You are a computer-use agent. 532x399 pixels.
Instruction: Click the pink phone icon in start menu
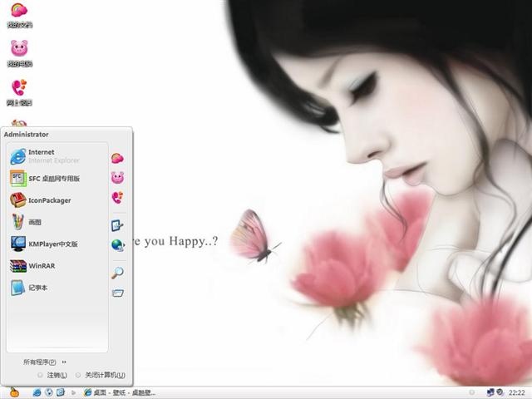pos(117,198)
